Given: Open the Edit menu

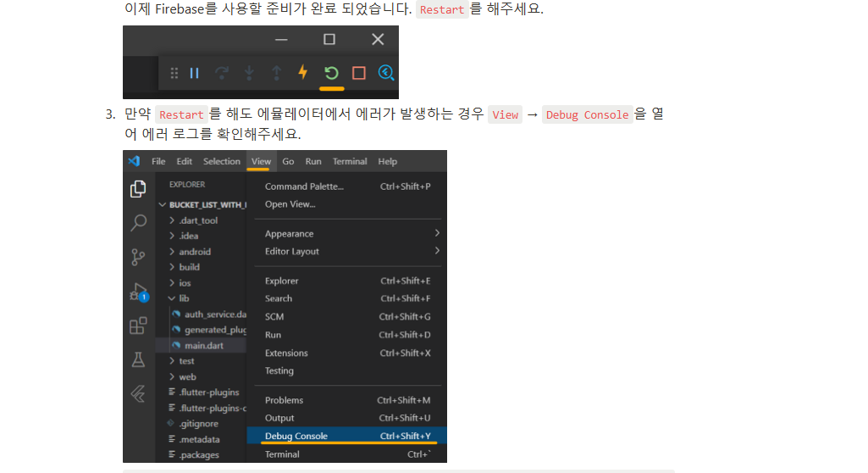Looking at the screenshot, I should [185, 161].
